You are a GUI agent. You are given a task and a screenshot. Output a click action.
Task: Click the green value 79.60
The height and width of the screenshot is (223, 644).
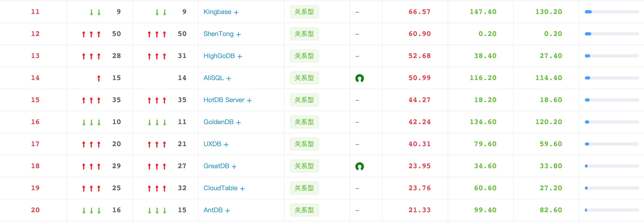[x=485, y=144]
